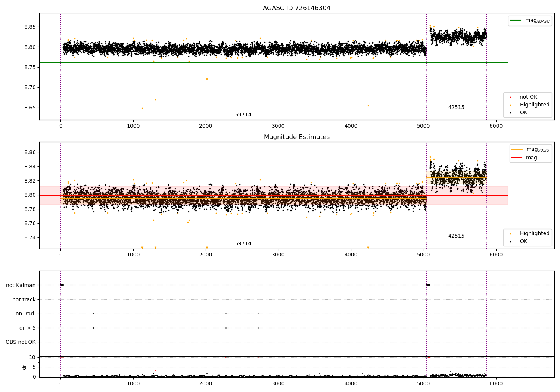
Task: Click the title AGASC ID 726146304
Action: tap(296, 8)
